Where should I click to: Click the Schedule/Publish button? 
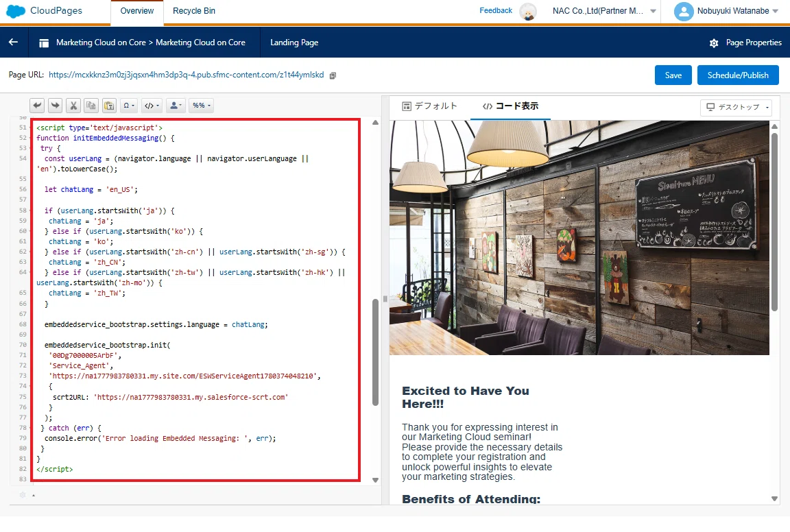738,75
